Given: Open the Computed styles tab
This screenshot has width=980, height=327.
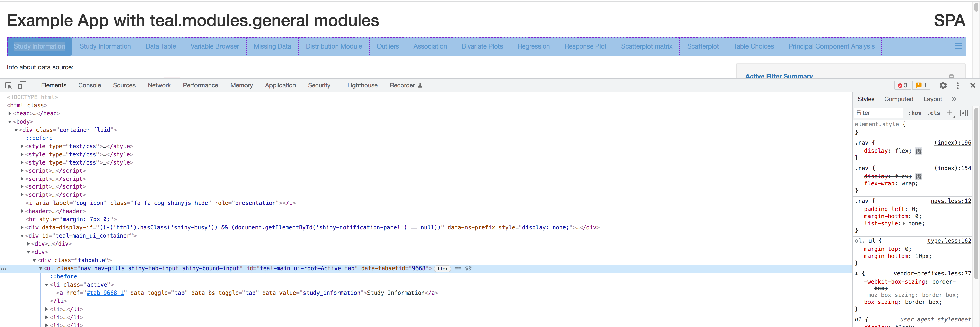Looking at the screenshot, I should pos(899,99).
